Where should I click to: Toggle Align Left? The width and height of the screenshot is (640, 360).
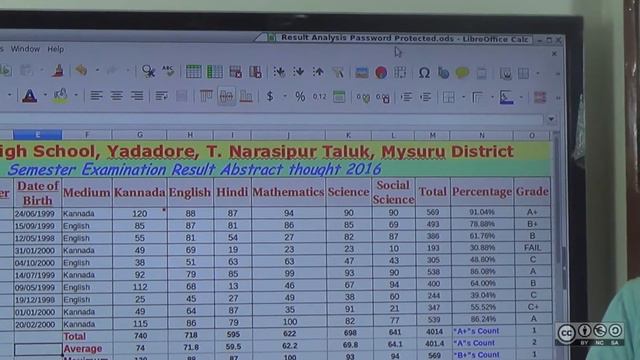[96, 96]
